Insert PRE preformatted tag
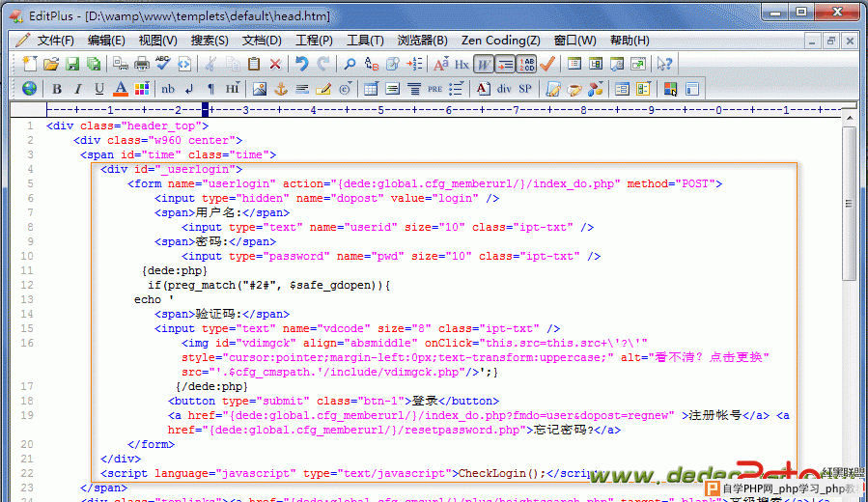This screenshot has width=868, height=502. point(435,89)
